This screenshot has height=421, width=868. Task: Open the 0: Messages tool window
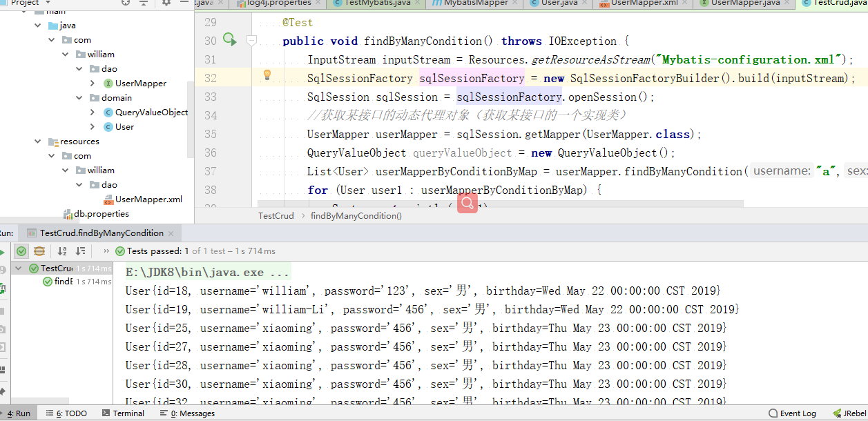tap(187, 413)
